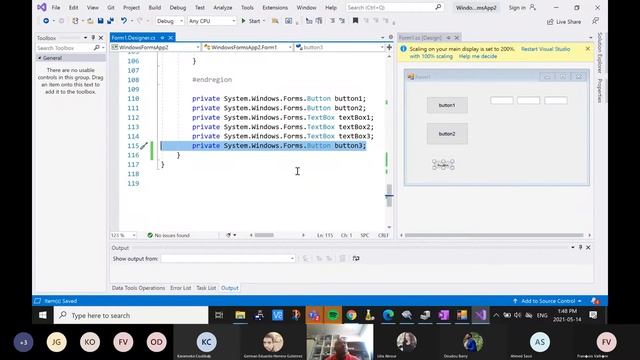Close the Toolbox panel
The width and height of the screenshot is (640, 360).
click(101, 38)
